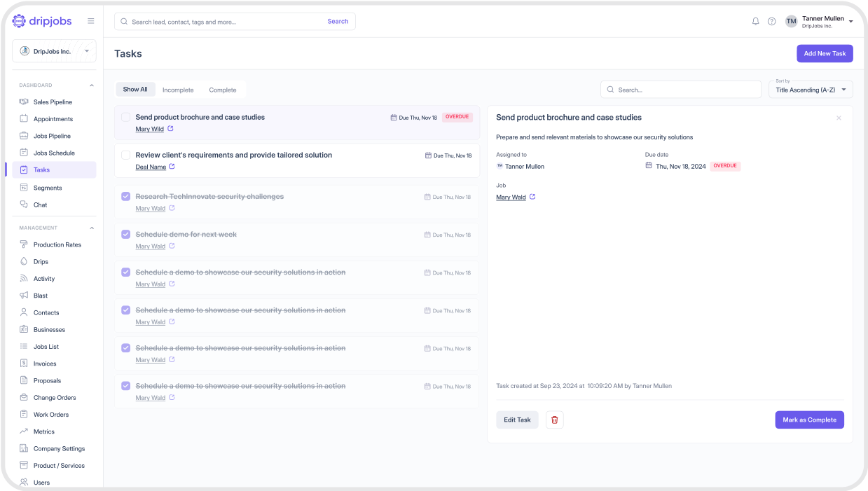The width and height of the screenshot is (868, 491).
Task: Close the task detail panel
Action: pos(839,118)
